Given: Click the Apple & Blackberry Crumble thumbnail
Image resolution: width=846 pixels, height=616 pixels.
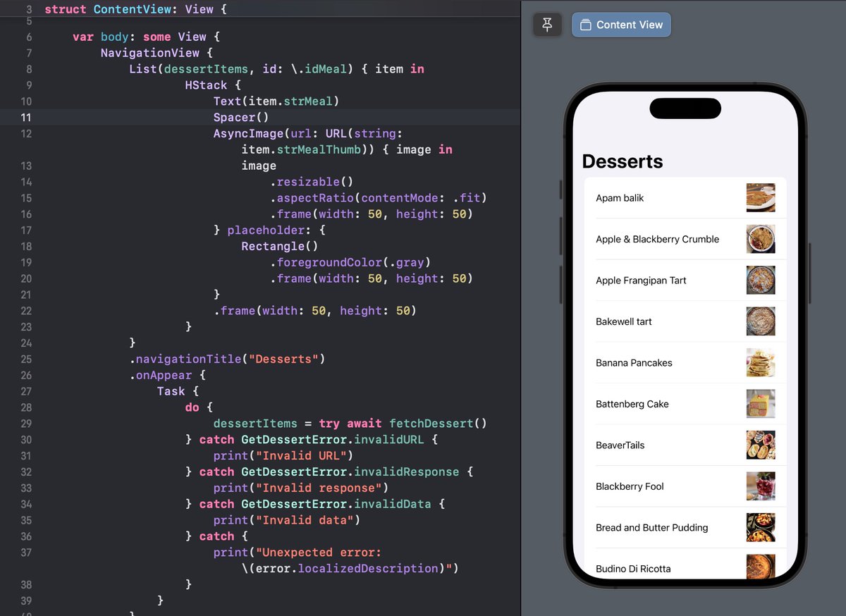Looking at the screenshot, I should click(x=761, y=239).
